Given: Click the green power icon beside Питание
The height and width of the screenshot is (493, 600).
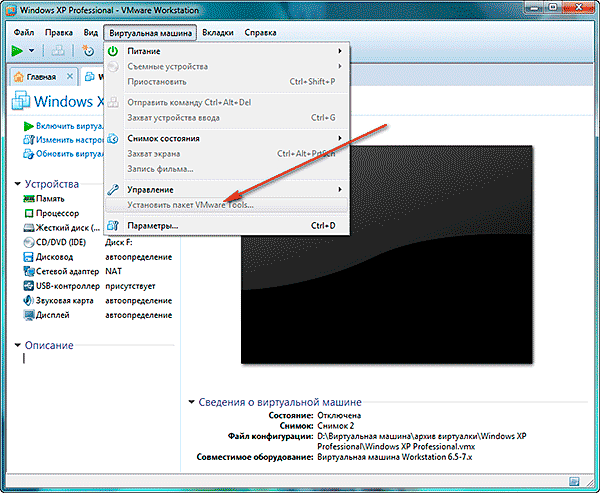Looking at the screenshot, I should click(113, 51).
